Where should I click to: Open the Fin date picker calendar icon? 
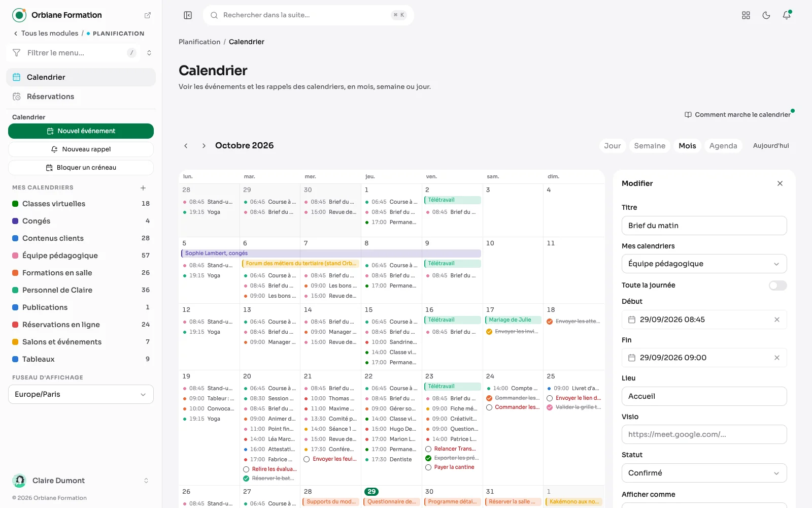tap(632, 358)
